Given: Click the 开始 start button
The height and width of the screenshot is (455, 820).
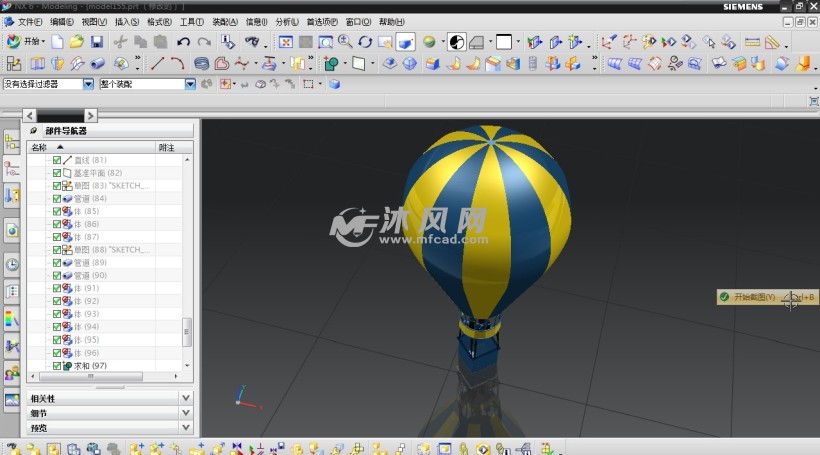Looking at the screenshot, I should point(25,42).
